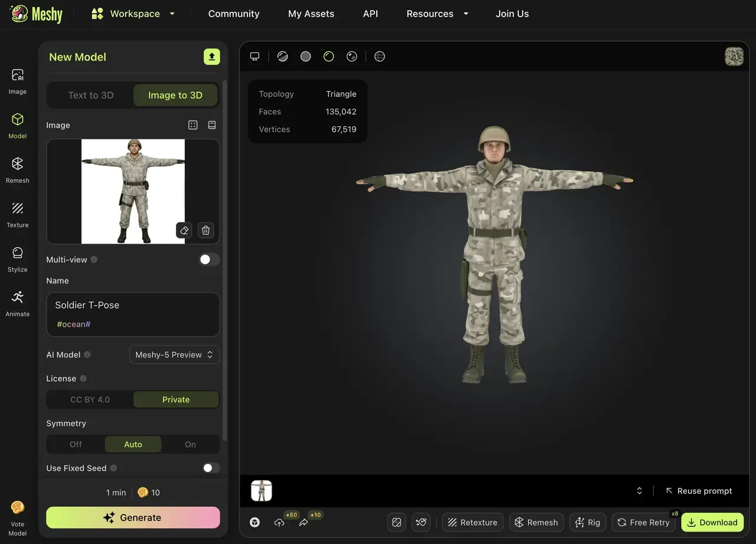The width and height of the screenshot is (756, 544).
Task: Open the AI Model dropdown showing Meshy-5 Preview
Action: point(174,354)
